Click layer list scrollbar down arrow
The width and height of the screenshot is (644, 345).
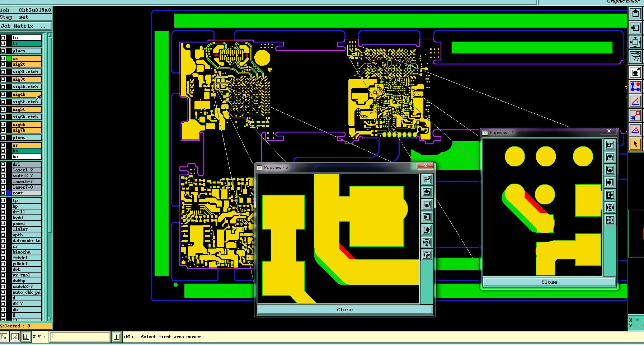point(50,318)
